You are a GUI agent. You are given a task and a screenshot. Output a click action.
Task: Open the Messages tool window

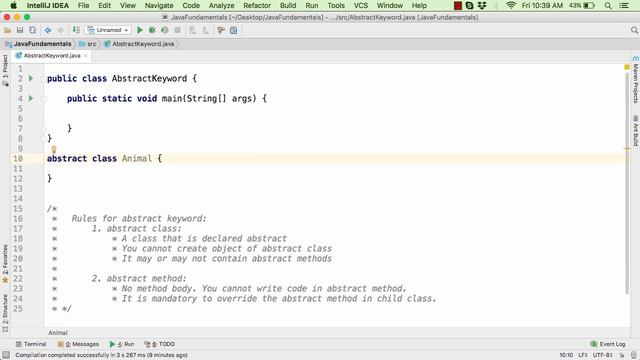pos(78,344)
